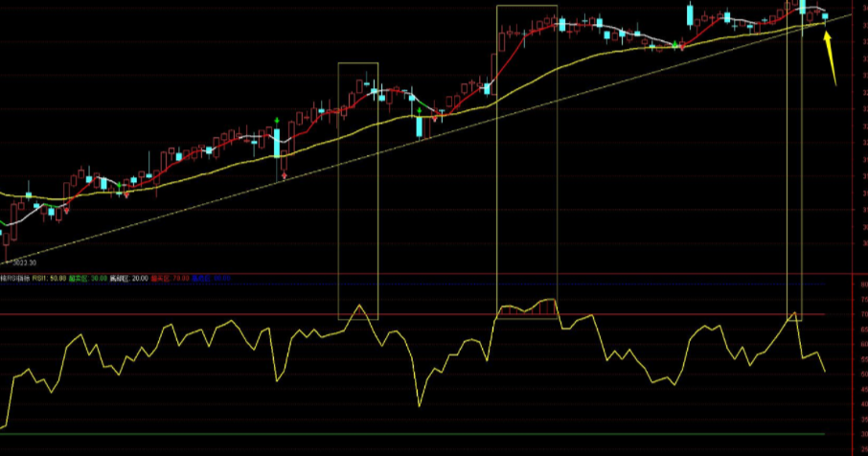The width and height of the screenshot is (868, 456).
Task: Open the RSI indicator name label
Action: [15, 279]
